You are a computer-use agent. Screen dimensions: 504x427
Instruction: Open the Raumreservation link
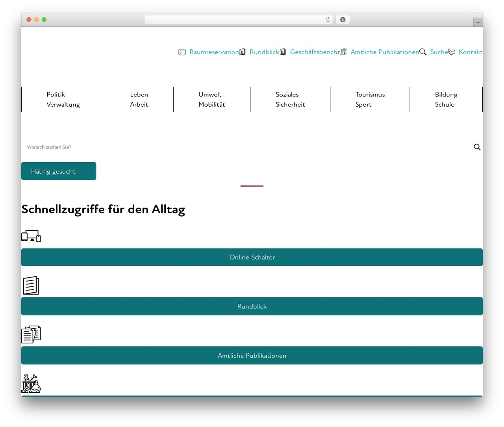(x=214, y=52)
